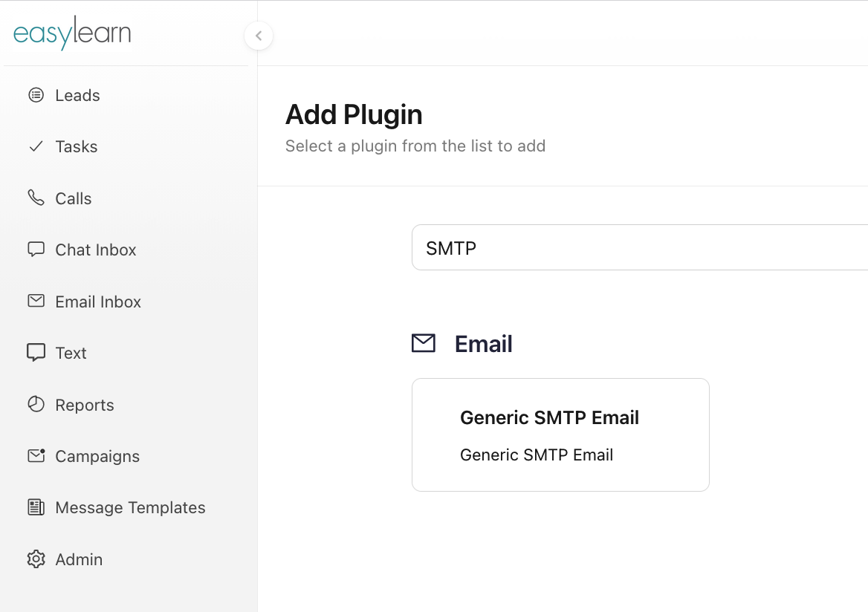Select the bold Generic SMTP Email card title

tap(549, 417)
